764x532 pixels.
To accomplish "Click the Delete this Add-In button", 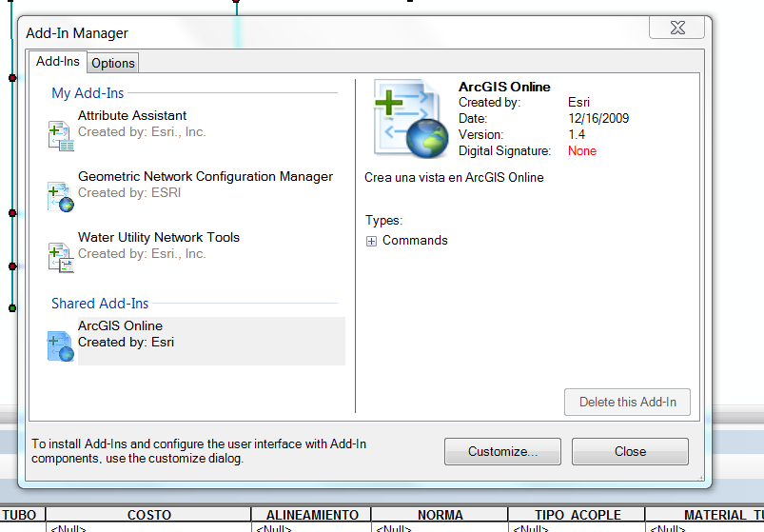I will (627, 402).
